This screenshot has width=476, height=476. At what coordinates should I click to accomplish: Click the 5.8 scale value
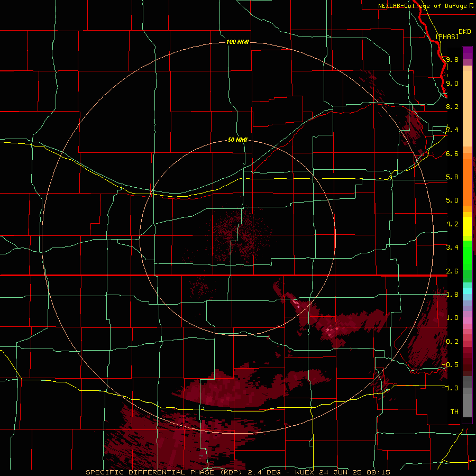point(452,177)
